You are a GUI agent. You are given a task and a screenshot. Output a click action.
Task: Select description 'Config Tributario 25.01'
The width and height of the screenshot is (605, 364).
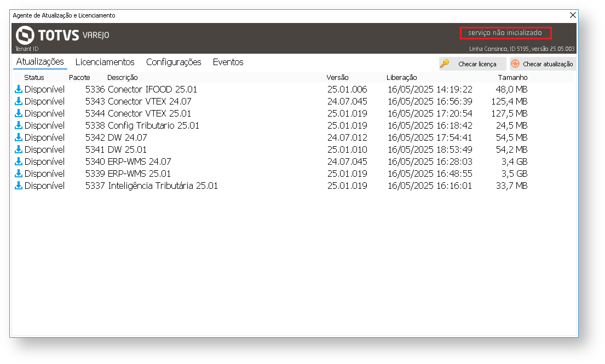153,126
